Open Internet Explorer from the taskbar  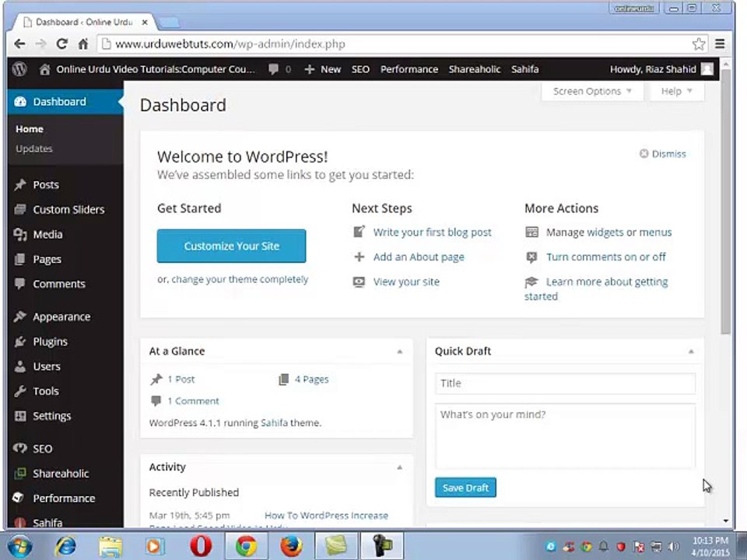(x=65, y=546)
